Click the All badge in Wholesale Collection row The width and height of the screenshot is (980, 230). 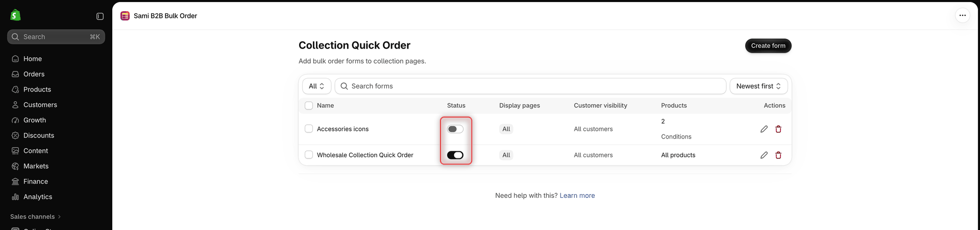[x=506, y=155]
